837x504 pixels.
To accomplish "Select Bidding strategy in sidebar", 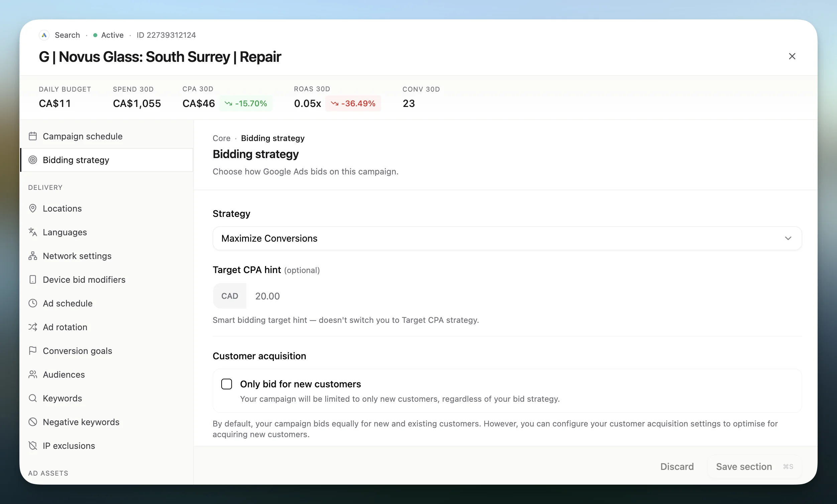I will pos(107,160).
